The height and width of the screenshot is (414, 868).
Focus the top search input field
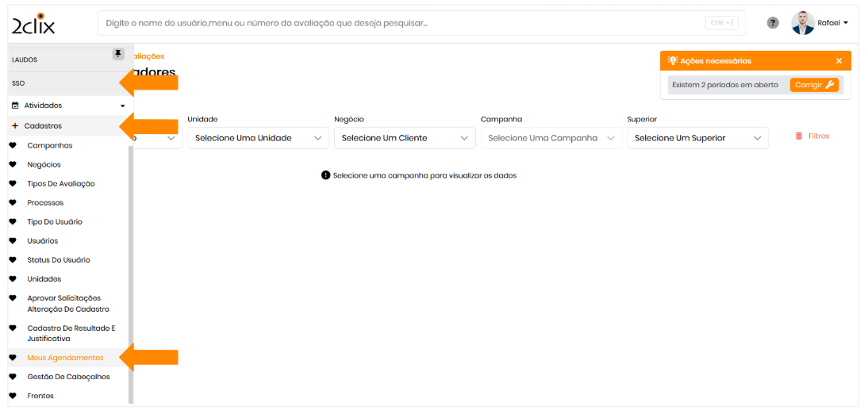397,23
